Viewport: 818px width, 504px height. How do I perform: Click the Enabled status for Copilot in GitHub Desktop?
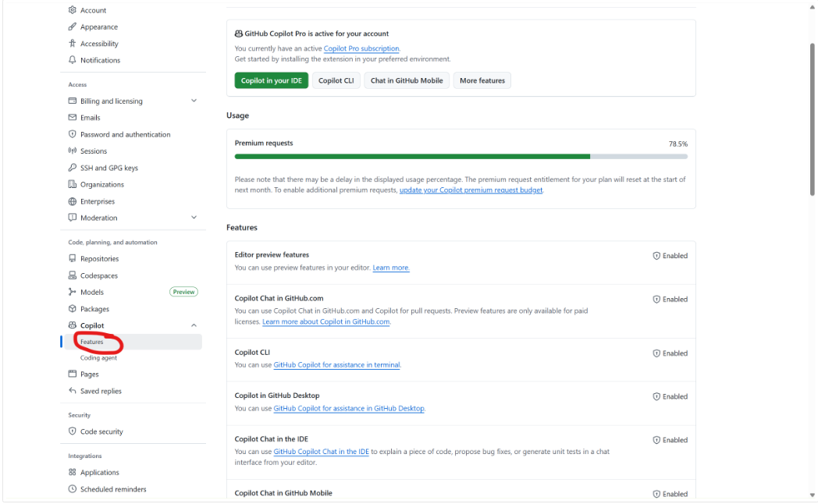pos(670,396)
